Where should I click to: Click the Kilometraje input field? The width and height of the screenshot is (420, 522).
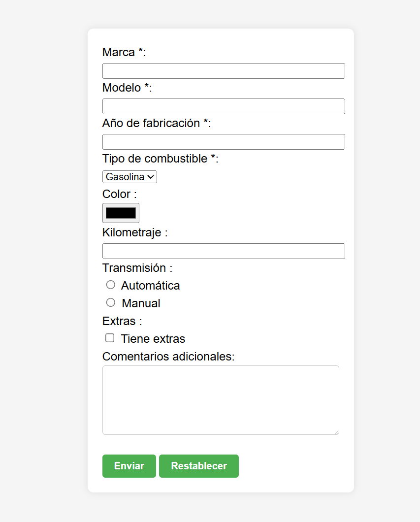click(224, 251)
